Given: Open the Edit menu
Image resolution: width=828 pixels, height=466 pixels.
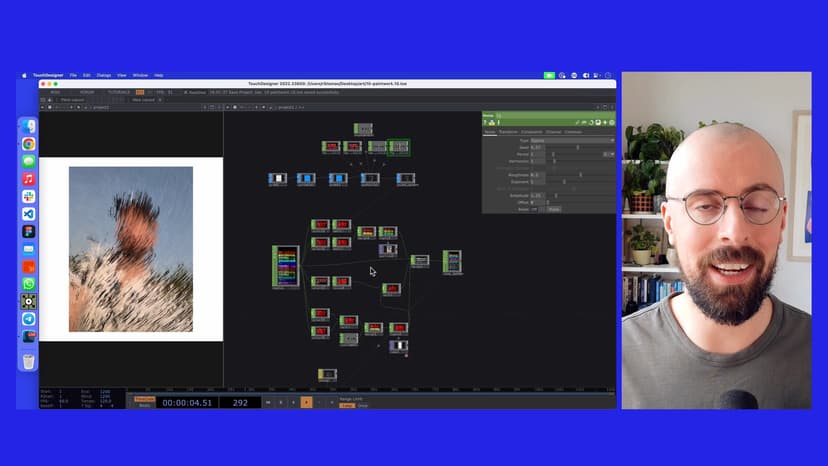Looking at the screenshot, I should (87, 76).
